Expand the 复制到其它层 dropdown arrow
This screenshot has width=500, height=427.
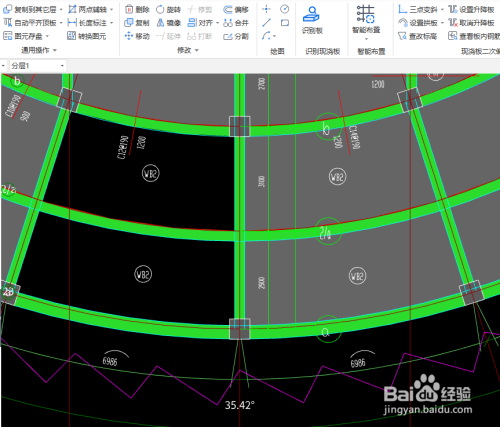pyautogui.click(x=61, y=10)
